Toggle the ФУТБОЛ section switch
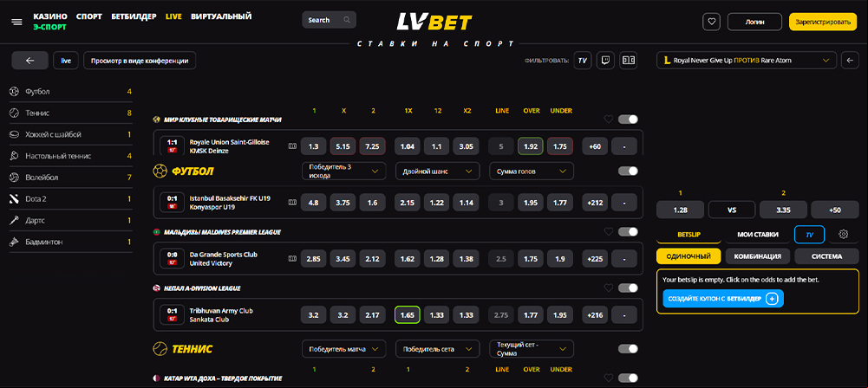 pyautogui.click(x=628, y=171)
